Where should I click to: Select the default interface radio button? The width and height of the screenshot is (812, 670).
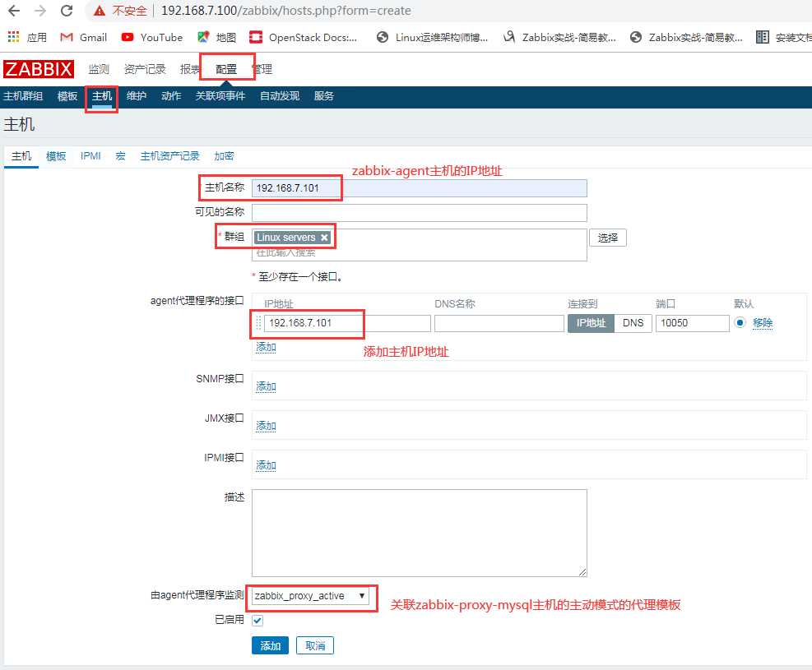(x=740, y=323)
